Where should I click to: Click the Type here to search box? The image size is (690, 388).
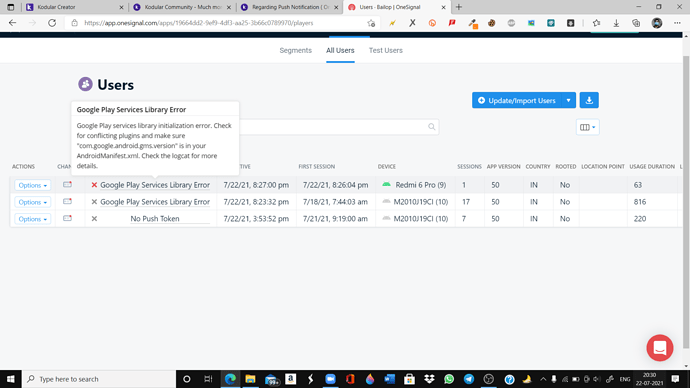[99, 379]
